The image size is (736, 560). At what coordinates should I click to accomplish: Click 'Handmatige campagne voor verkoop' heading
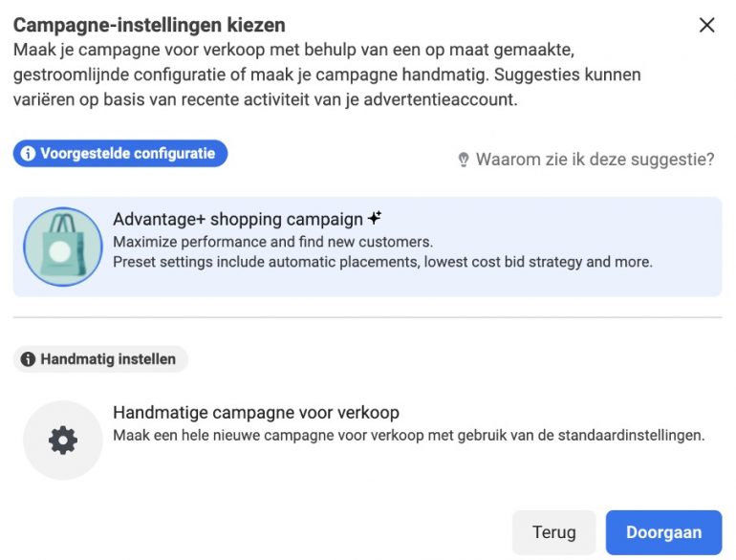pyautogui.click(x=256, y=413)
